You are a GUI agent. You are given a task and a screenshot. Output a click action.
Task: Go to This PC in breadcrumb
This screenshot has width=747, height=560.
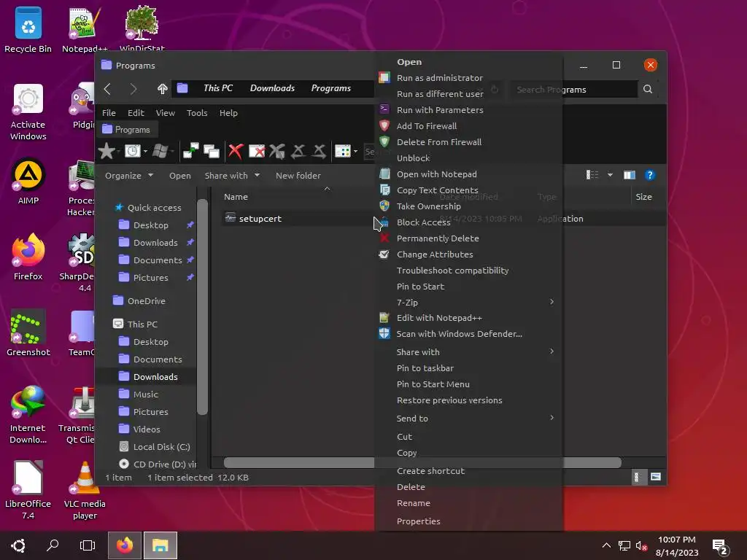218,88
